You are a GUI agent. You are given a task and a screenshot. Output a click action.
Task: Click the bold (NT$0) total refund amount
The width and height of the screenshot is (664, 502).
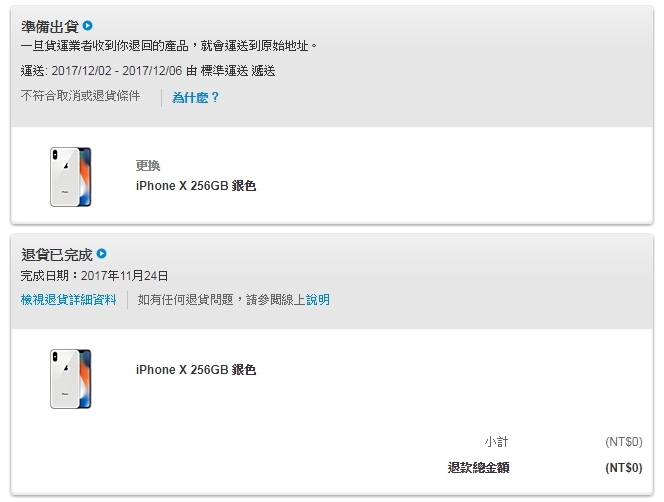[623, 467]
